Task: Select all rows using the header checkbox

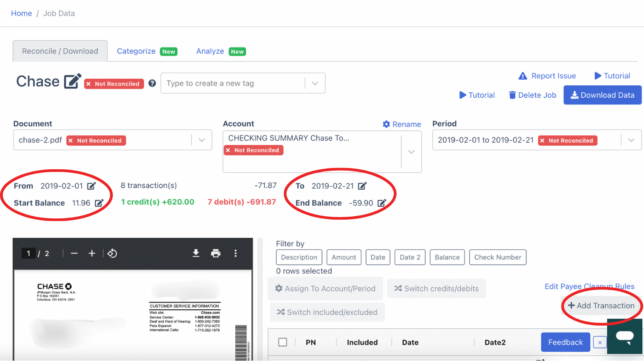Action: tap(283, 342)
